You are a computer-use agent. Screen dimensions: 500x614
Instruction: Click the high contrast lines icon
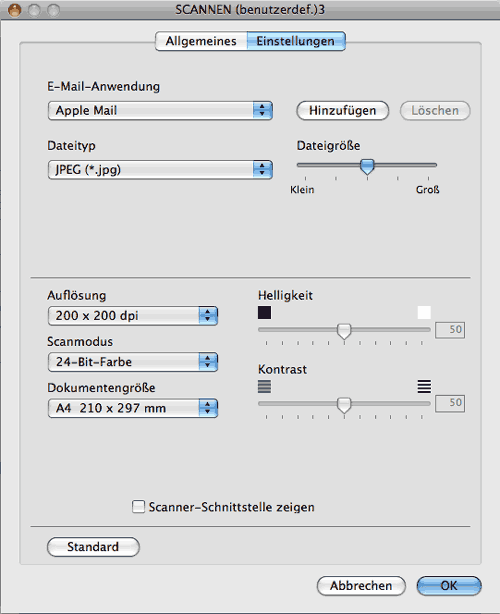pos(424,386)
